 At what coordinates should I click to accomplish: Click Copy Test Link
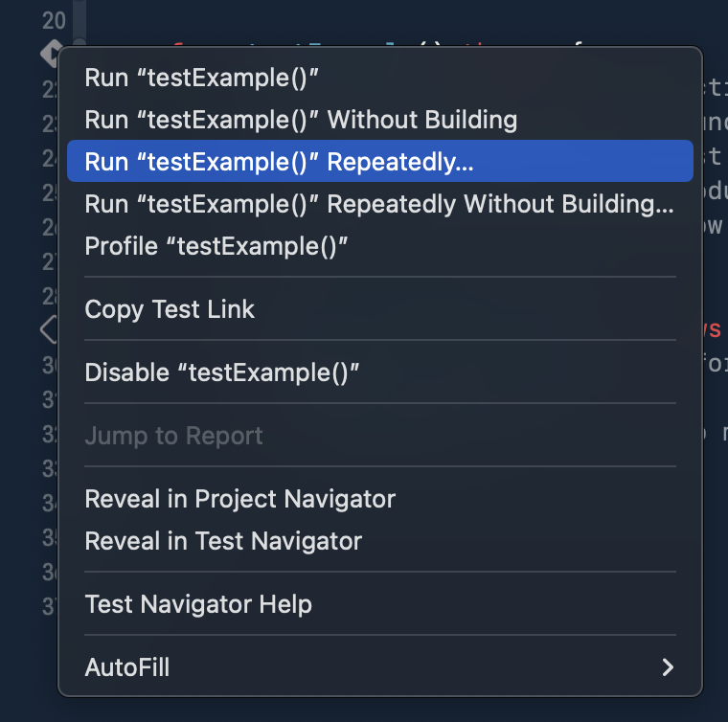click(379, 309)
